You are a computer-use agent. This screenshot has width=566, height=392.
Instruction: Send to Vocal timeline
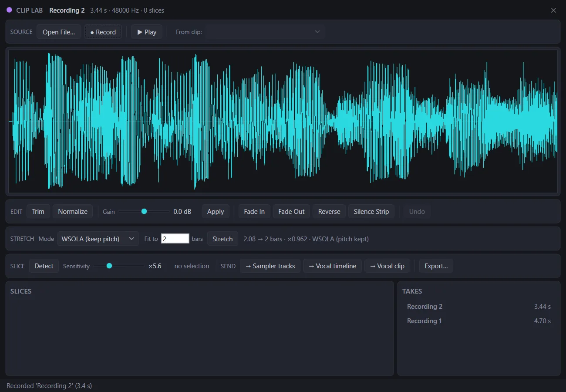point(332,266)
